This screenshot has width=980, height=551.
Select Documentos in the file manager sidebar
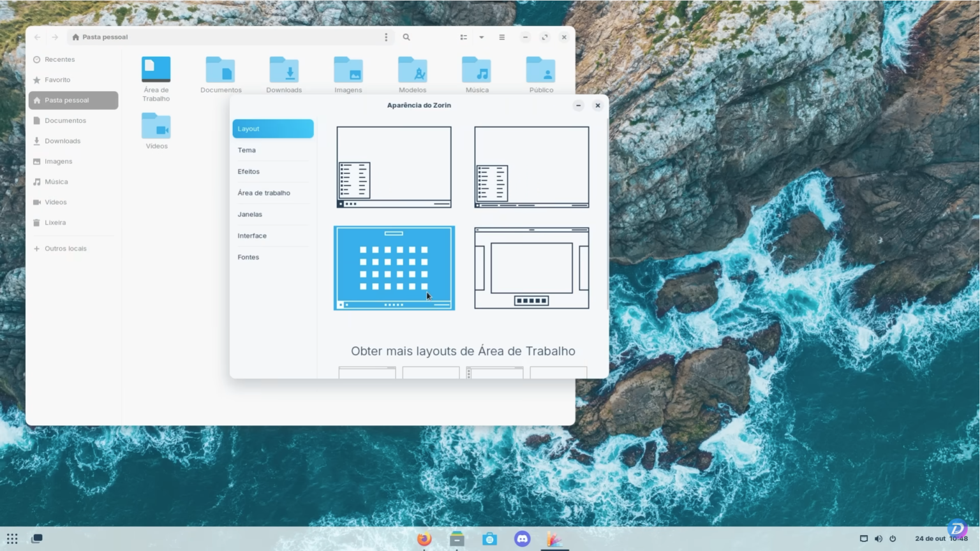[x=65, y=120]
